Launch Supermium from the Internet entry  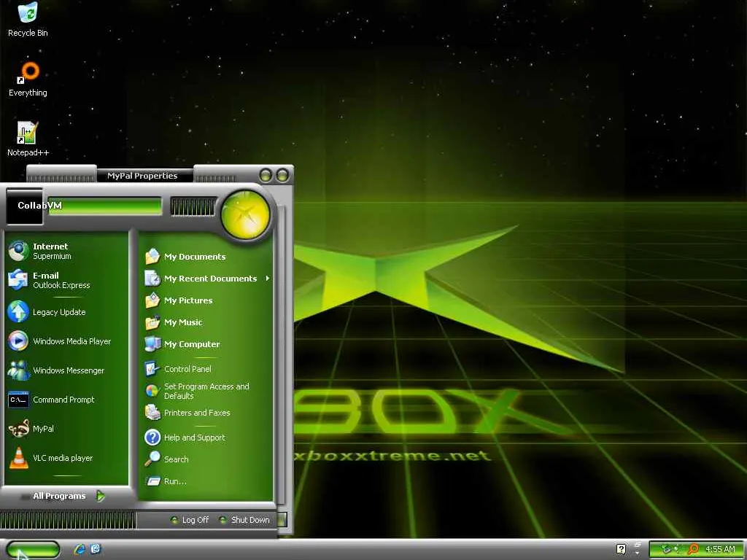click(66, 251)
